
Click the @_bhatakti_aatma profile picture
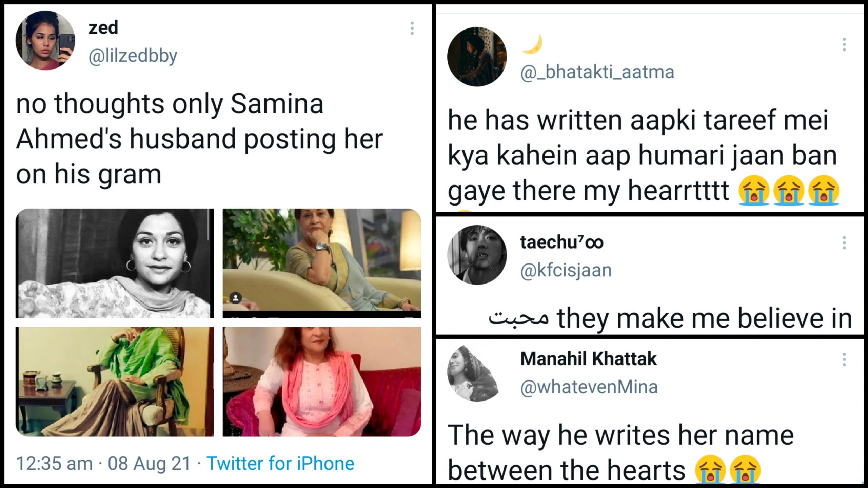point(477,57)
